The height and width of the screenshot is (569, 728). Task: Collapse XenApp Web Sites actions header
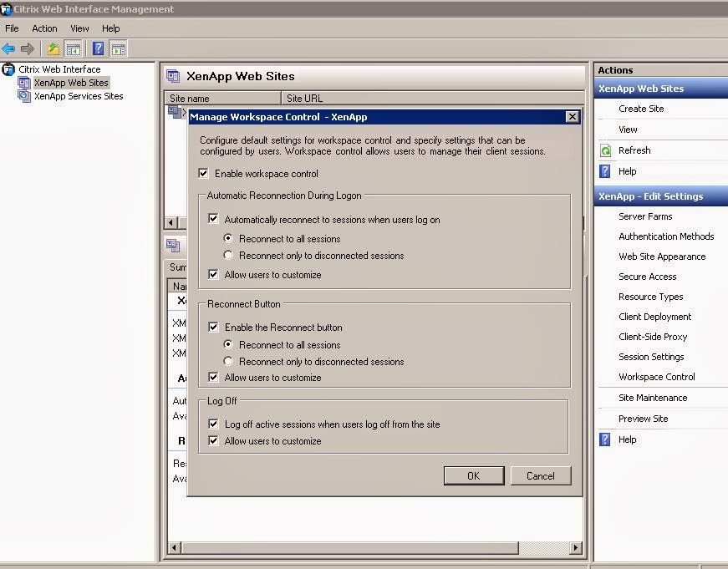click(661, 89)
